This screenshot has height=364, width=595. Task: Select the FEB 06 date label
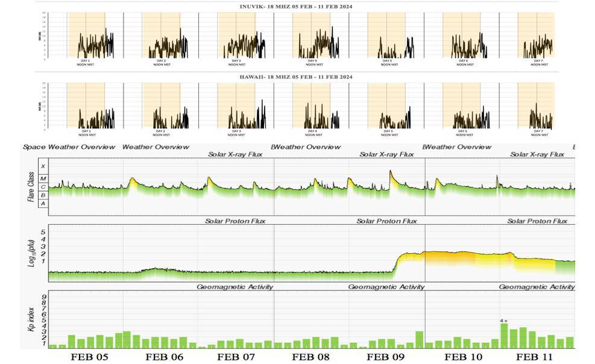(x=164, y=357)
